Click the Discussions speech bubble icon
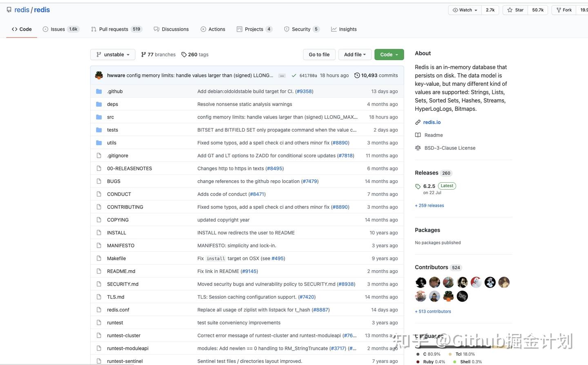This screenshot has width=588, height=365. pyautogui.click(x=156, y=29)
